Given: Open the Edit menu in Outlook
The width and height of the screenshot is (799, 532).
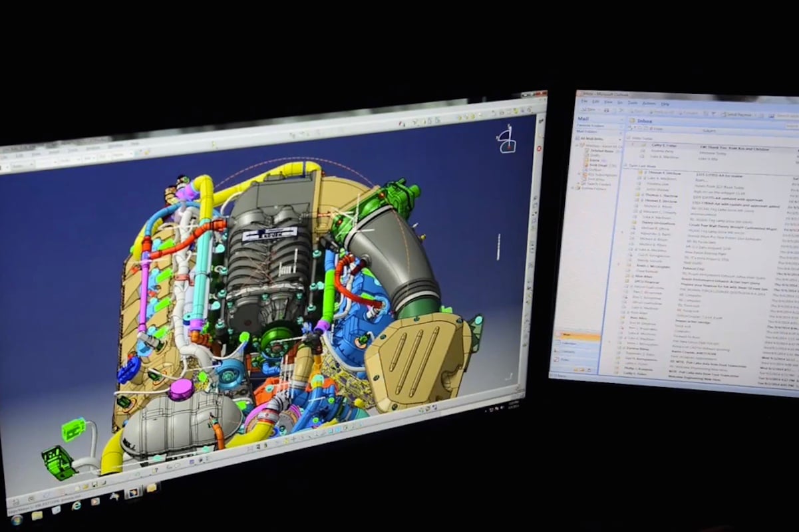Looking at the screenshot, I should click(x=595, y=101).
